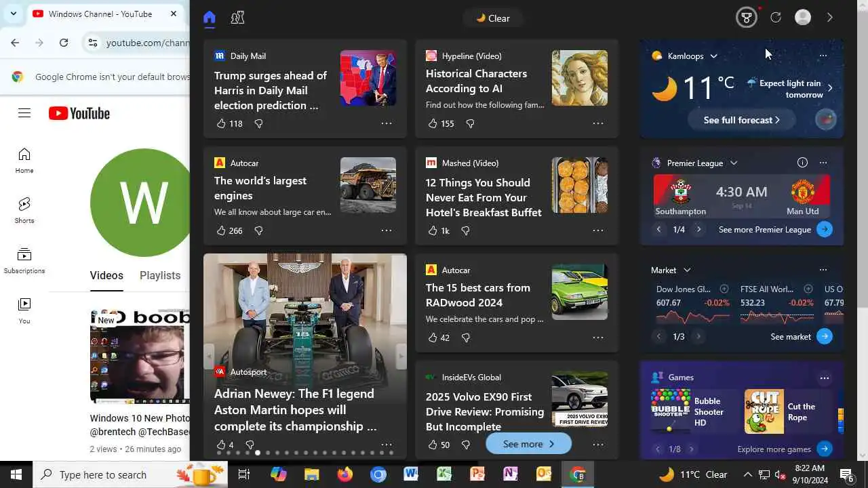
Task: Add FTSE All World to watchlist
Action: pos(808,289)
